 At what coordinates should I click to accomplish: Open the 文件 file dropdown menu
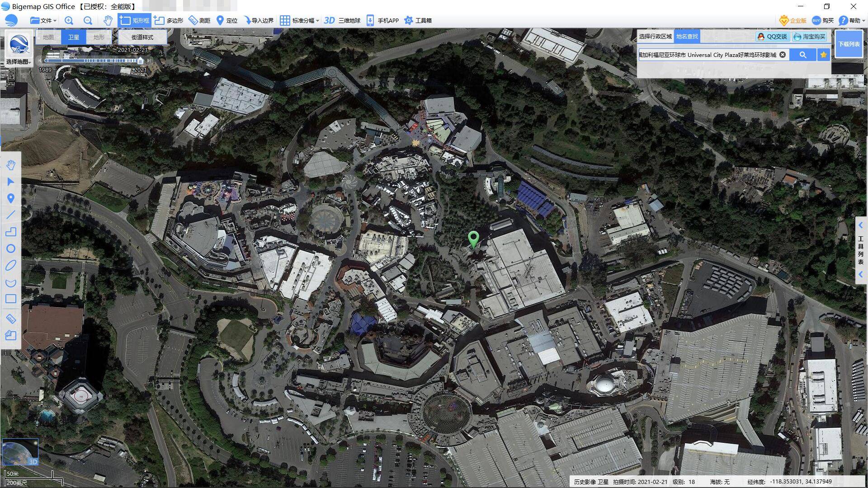pos(43,20)
